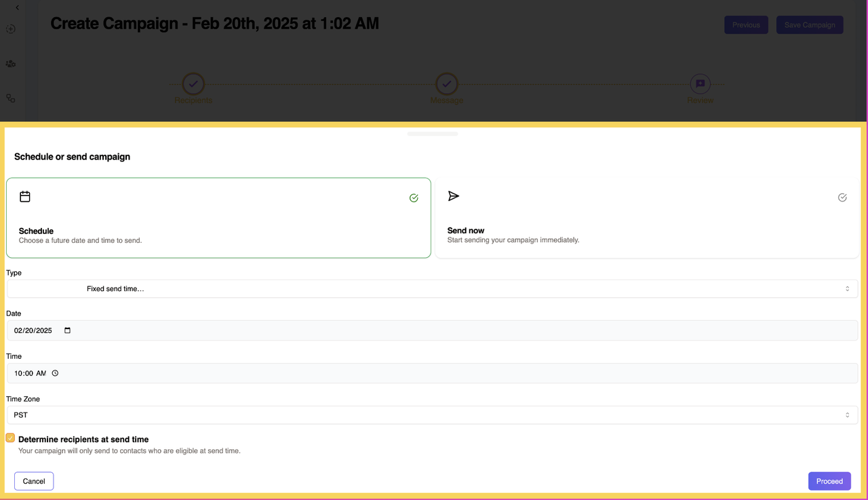Select the Schedule calendar icon
868x500 pixels.
point(25,196)
